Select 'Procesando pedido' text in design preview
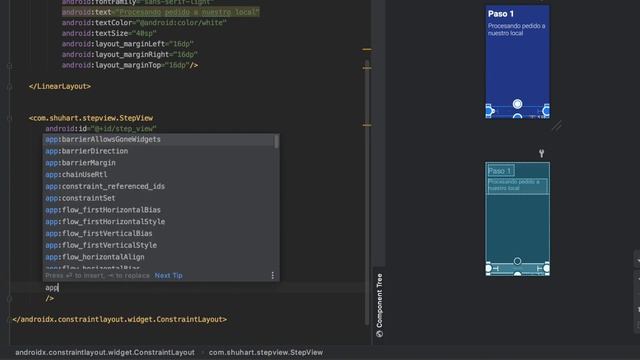 [516, 29]
